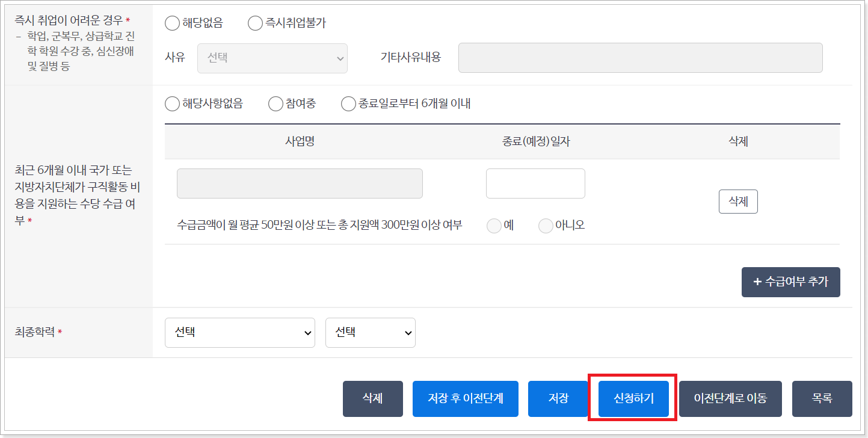
Task: Pick 종료일로부터 6개월 이내 option
Action: (348, 103)
